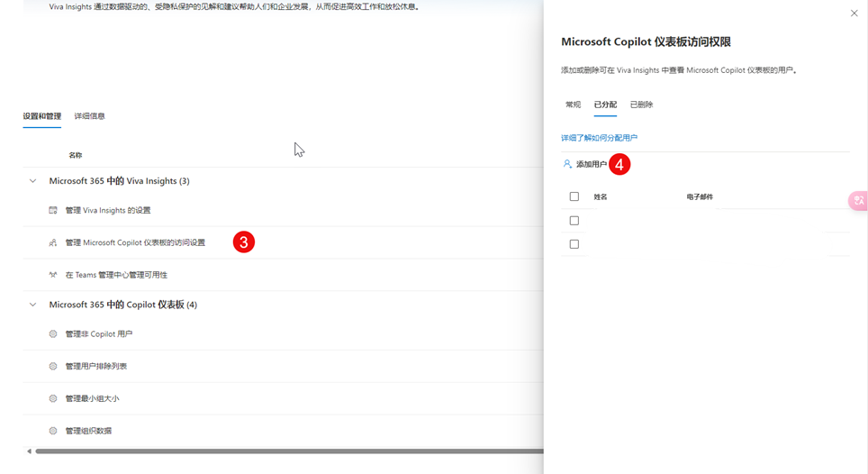Tick the first user row checkbox
The width and height of the screenshot is (868, 474).
pyautogui.click(x=574, y=221)
